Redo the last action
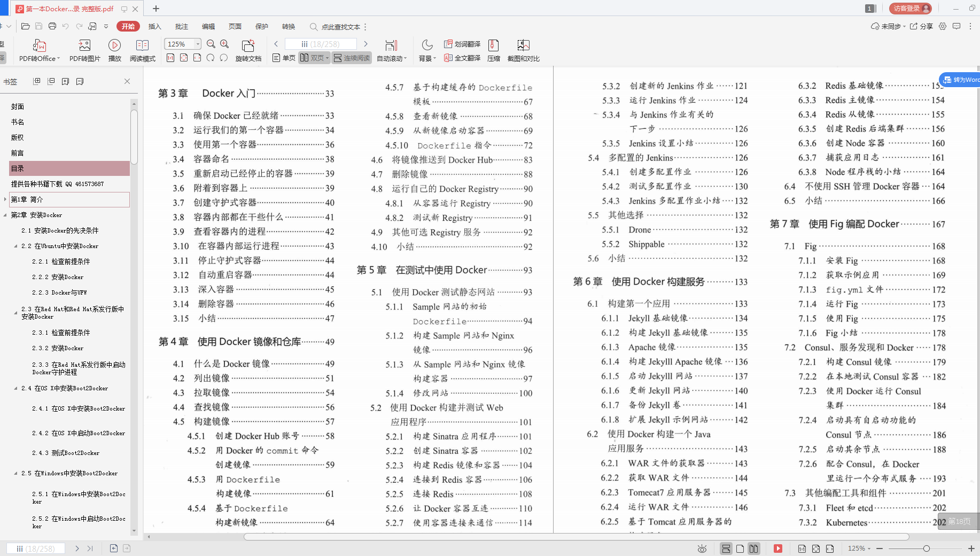 (79, 26)
